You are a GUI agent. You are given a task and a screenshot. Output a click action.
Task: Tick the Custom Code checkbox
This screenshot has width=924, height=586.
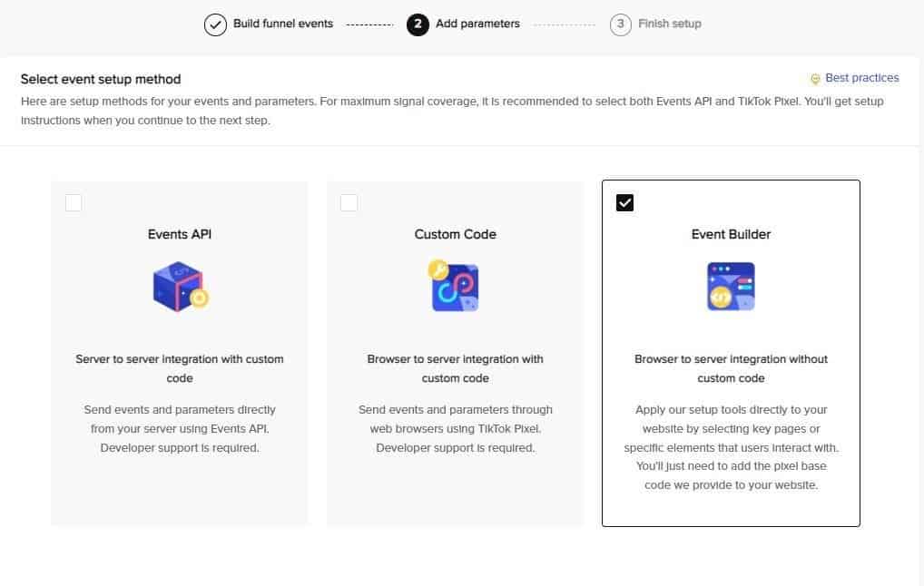pyautogui.click(x=349, y=203)
